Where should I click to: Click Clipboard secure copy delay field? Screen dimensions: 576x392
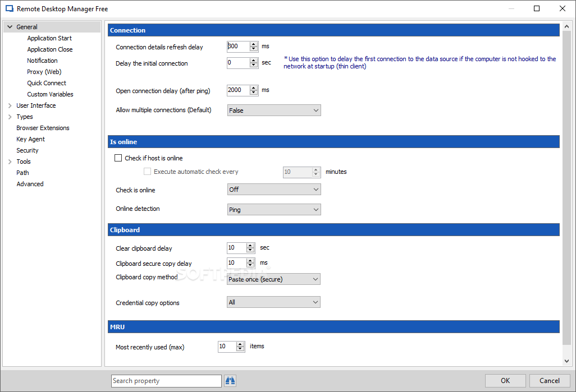point(236,263)
